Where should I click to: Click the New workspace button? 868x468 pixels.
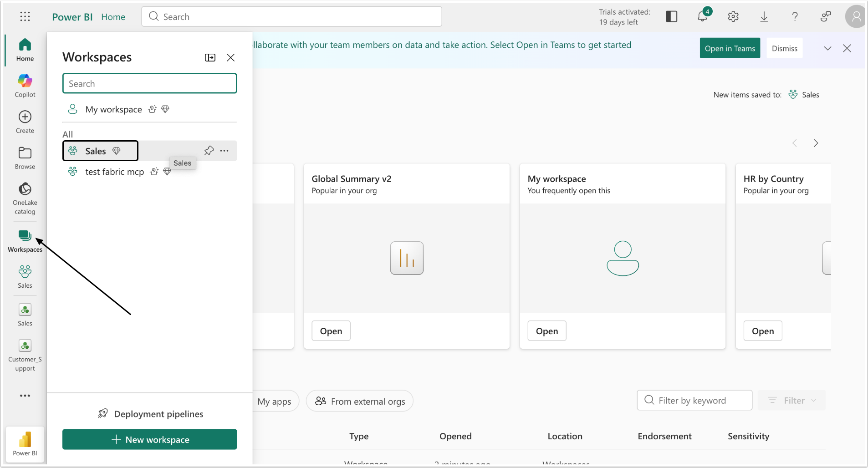(x=150, y=439)
